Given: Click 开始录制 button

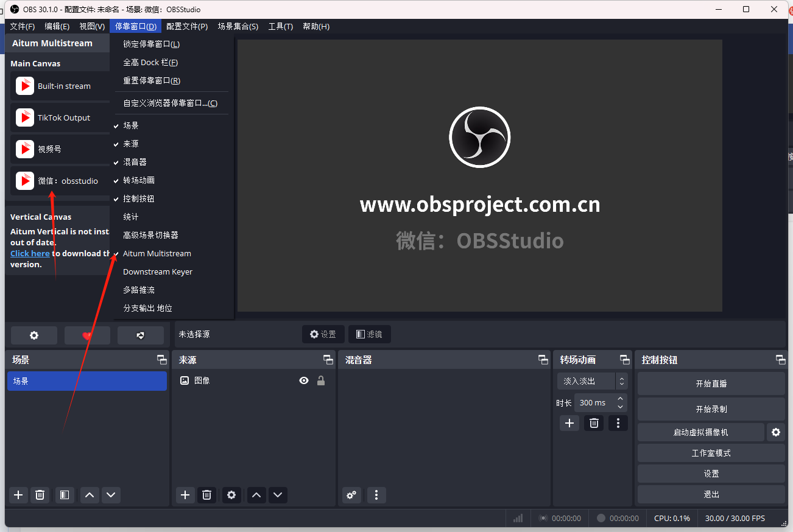Looking at the screenshot, I should click(711, 409).
